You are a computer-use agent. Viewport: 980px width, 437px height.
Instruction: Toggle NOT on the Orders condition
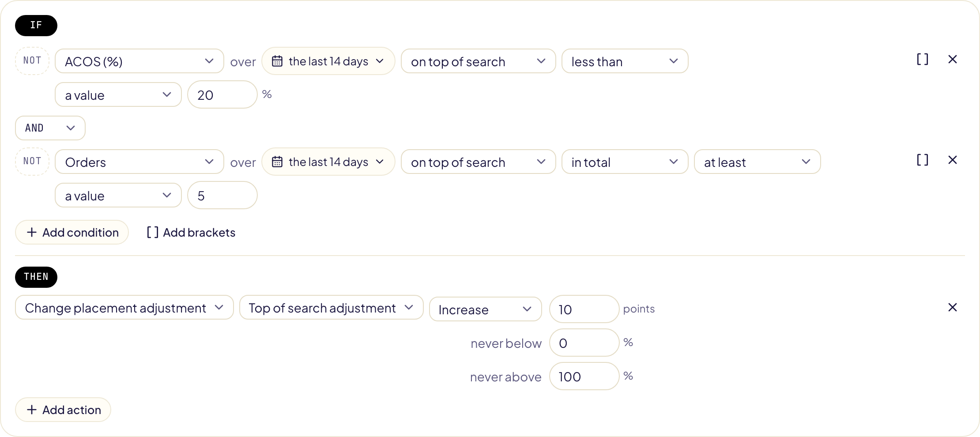32,162
